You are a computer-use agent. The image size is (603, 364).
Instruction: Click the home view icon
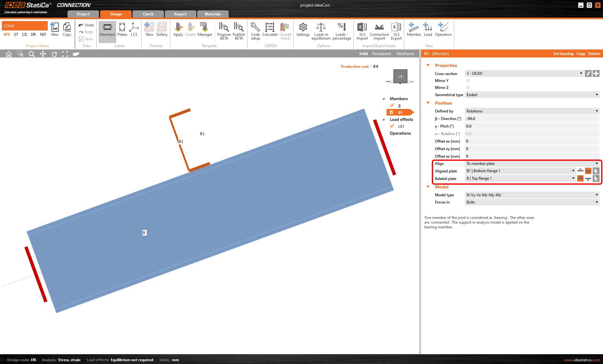pos(9,54)
